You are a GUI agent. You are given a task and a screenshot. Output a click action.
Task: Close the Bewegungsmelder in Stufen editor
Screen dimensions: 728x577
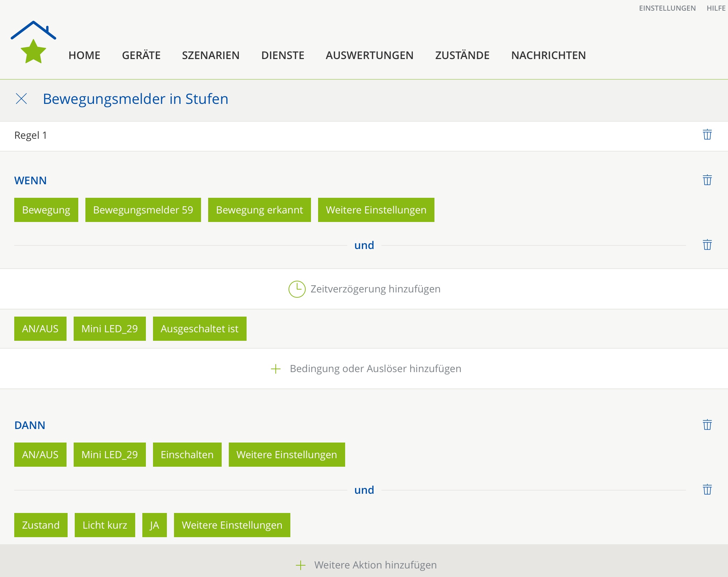[x=21, y=99]
